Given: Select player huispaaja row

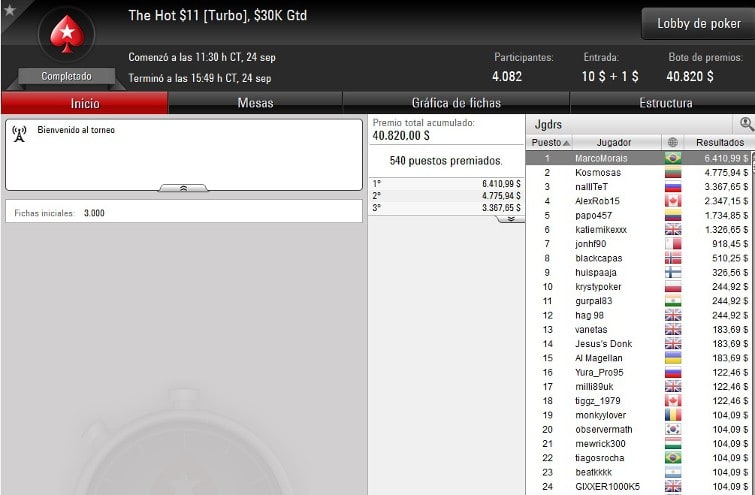Looking at the screenshot, I should click(x=638, y=272).
